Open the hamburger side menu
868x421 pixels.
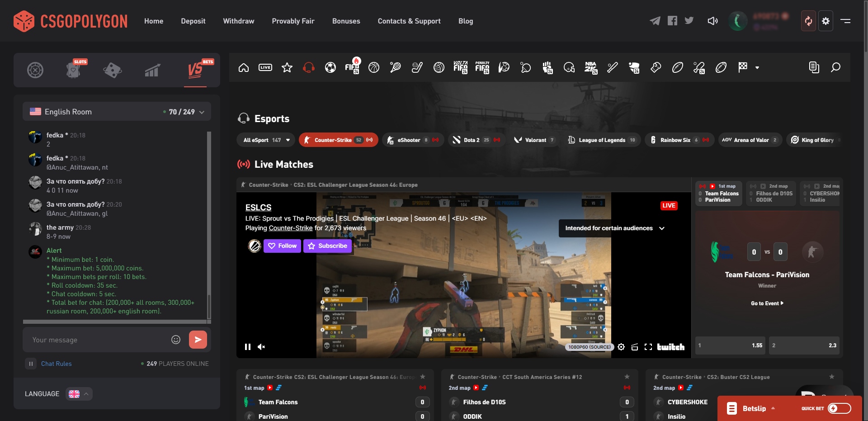845,21
